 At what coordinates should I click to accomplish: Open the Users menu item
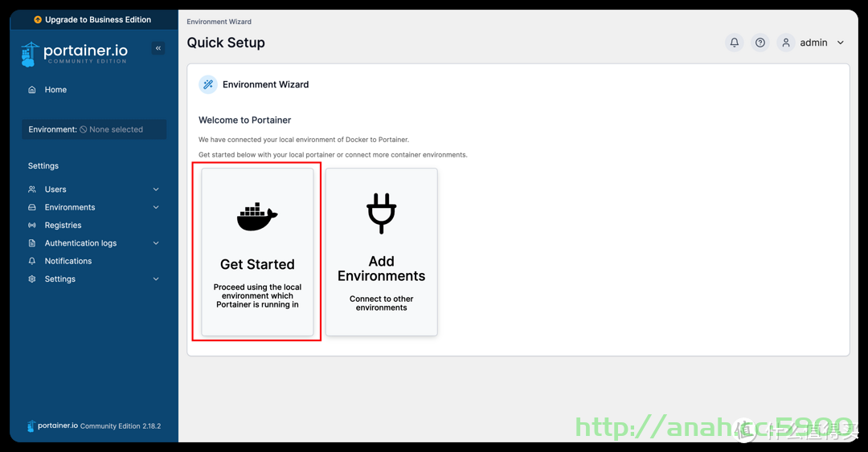point(55,189)
